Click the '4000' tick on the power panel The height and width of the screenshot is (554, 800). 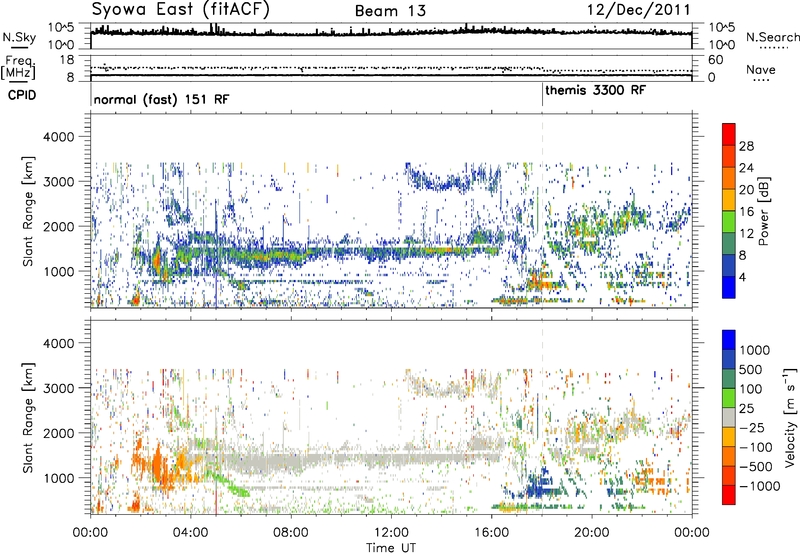59,137
